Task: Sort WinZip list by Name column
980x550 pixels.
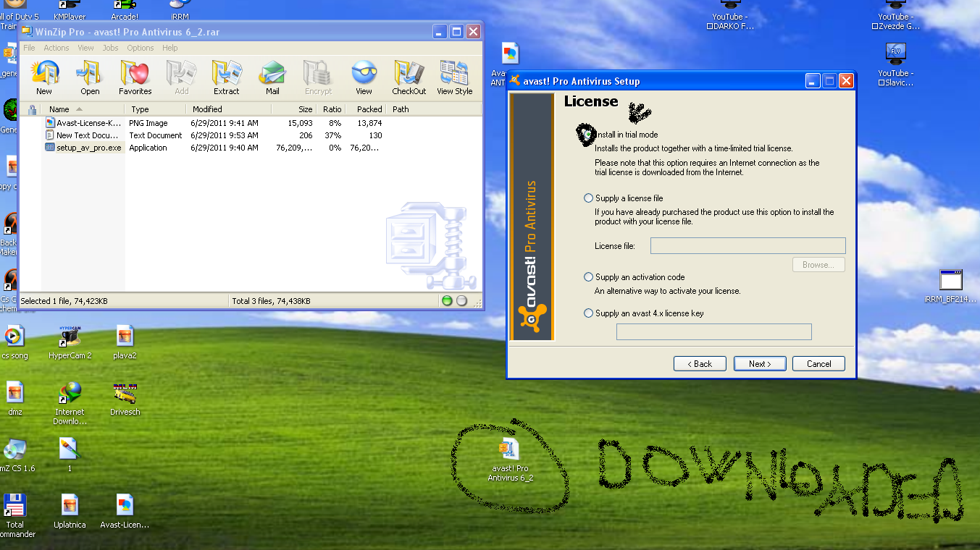Action: [83, 109]
